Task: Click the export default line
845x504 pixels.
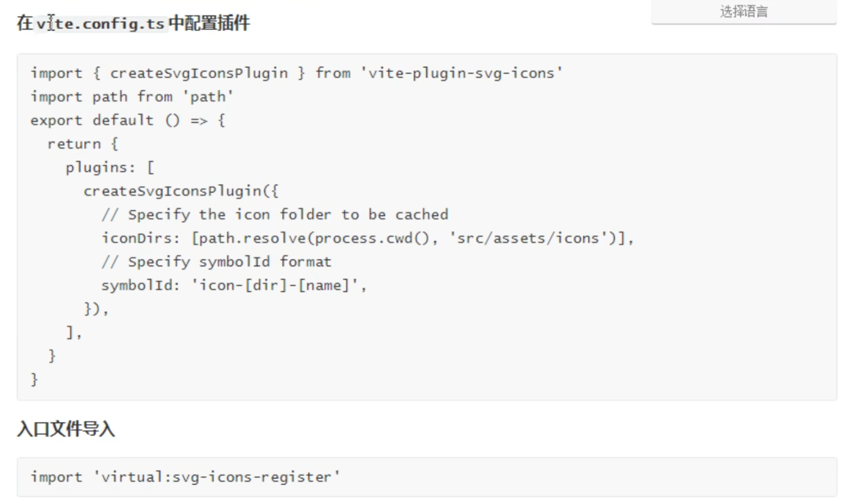Action: pos(128,120)
